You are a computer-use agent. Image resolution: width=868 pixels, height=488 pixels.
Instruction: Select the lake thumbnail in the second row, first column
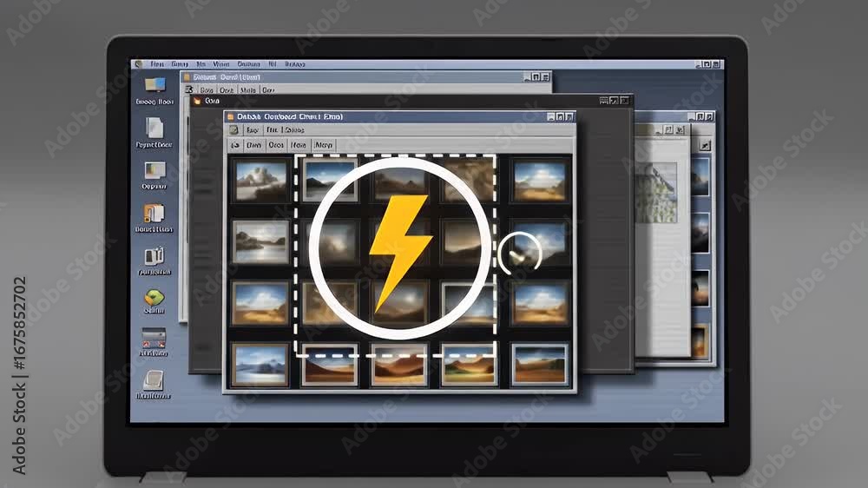pyautogui.click(x=260, y=241)
